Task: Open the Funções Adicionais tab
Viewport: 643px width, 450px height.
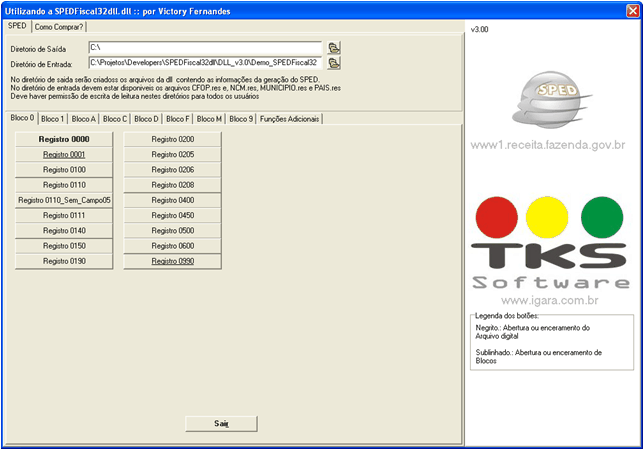Action: [291, 119]
